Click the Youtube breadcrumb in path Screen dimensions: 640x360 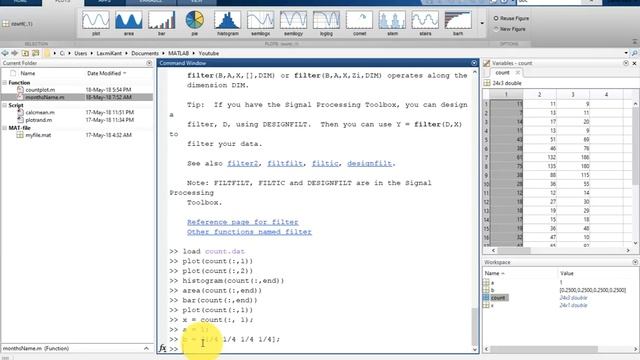tap(209, 53)
